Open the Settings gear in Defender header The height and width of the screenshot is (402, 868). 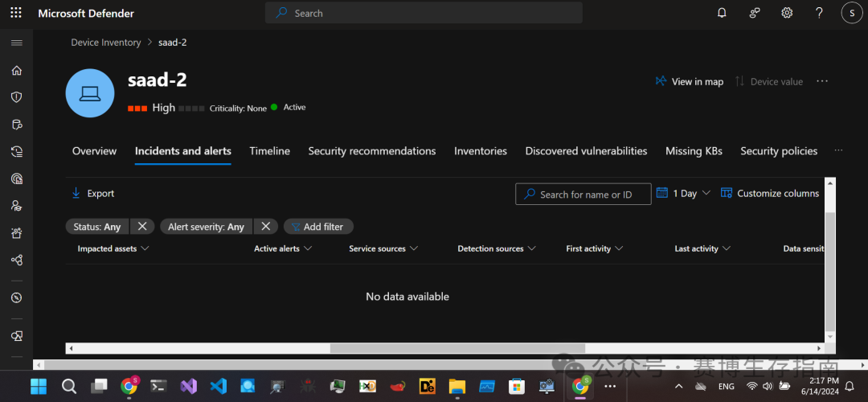click(x=787, y=13)
